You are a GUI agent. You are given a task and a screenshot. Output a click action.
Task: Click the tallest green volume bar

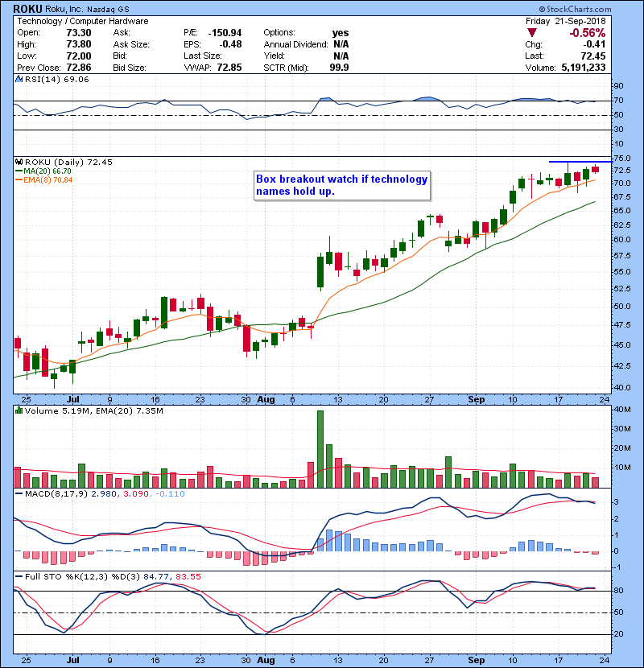coord(320,449)
